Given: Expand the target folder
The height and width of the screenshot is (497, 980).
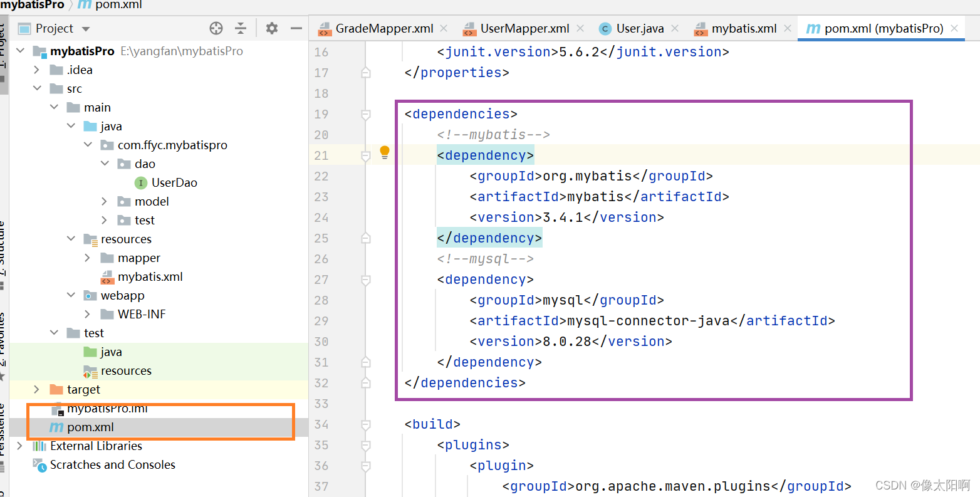Looking at the screenshot, I should pyautogui.click(x=37, y=389).
